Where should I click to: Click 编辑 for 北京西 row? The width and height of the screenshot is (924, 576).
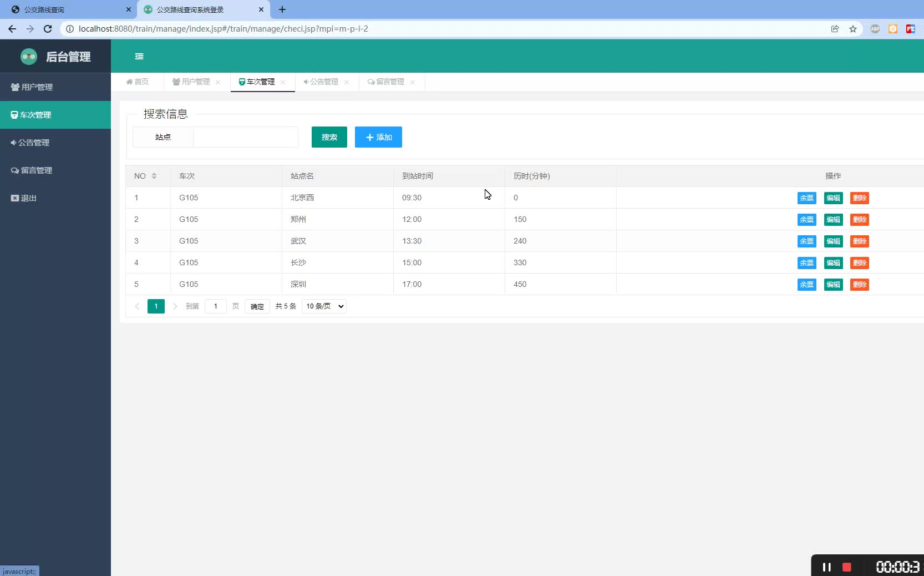[x=833, y=198]
